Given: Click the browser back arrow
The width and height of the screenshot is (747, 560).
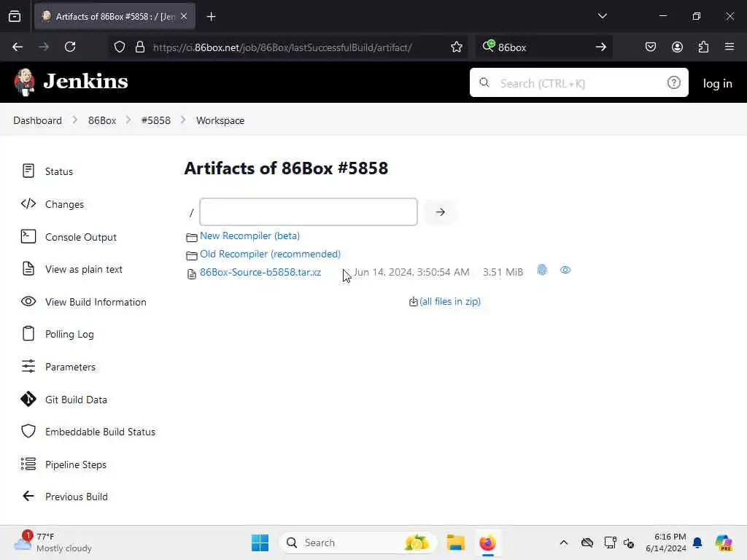Looking at the screenshot, I should (18, 47).
